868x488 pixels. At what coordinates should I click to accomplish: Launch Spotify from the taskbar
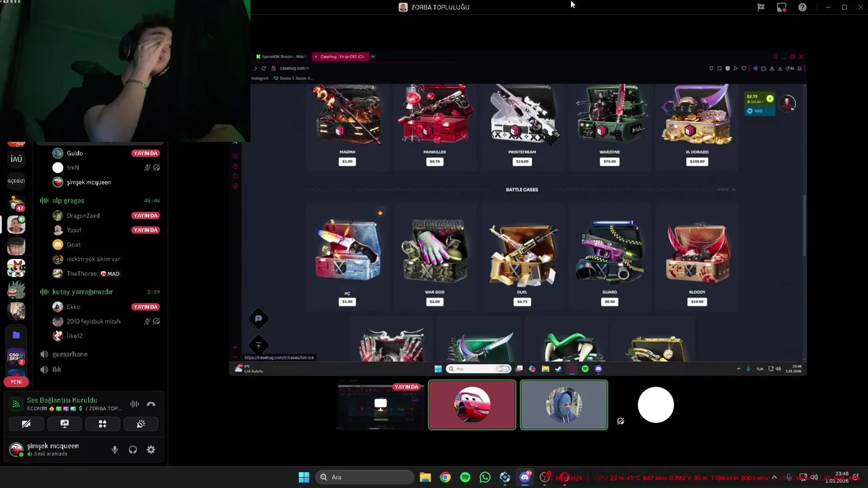(465, 477)
